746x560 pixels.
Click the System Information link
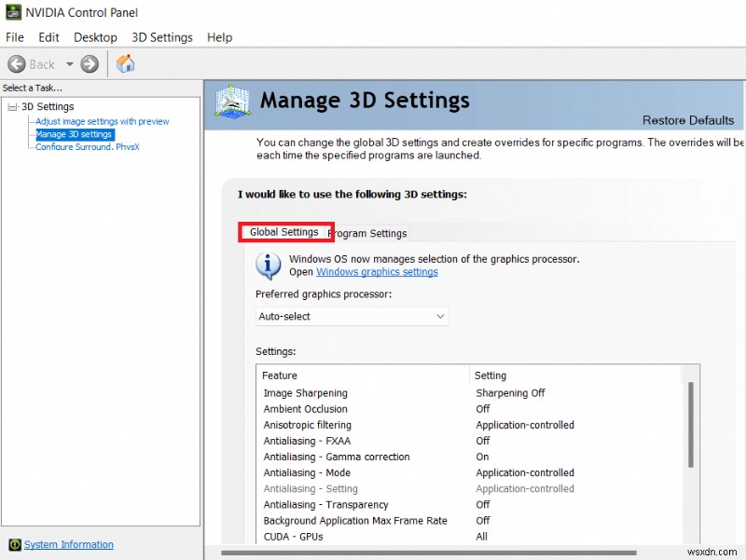pyautogui.click(x=67, y=544)
